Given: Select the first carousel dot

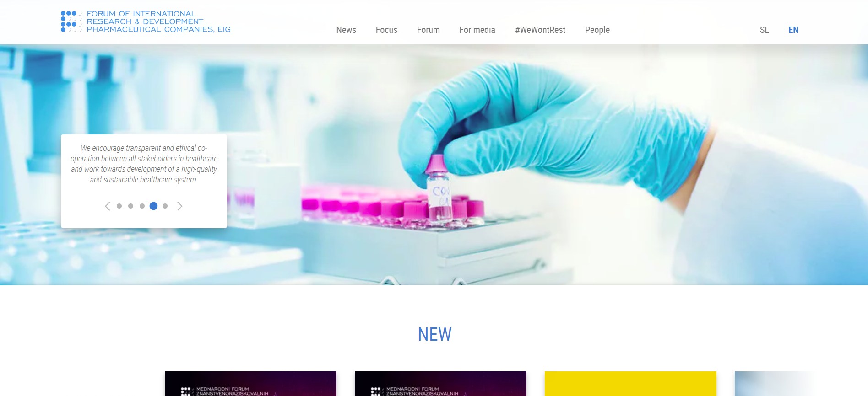Looking at the screenshot, I should 119,206.
